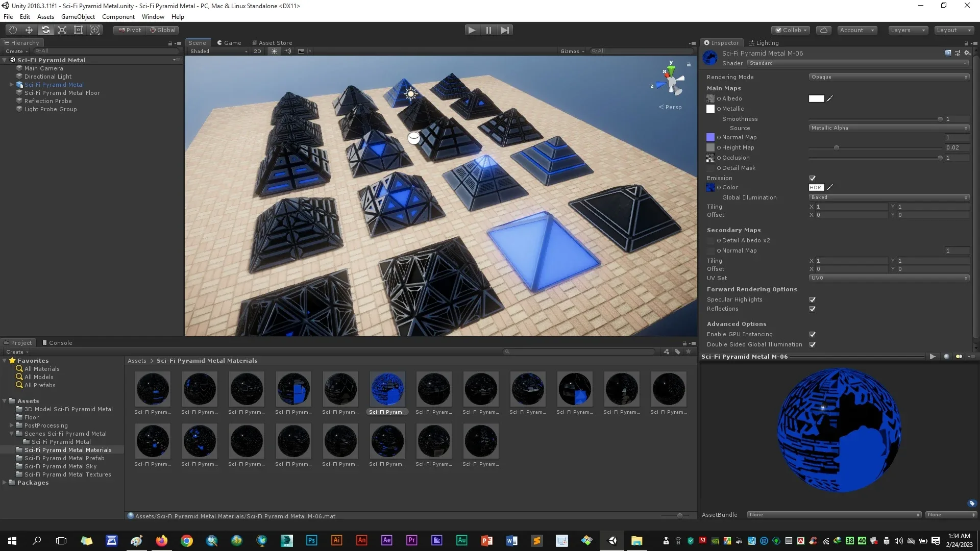Screen dimensions: 980x551
Task: Expand the PostProcessing folder
Action: (x=11, y=425)
